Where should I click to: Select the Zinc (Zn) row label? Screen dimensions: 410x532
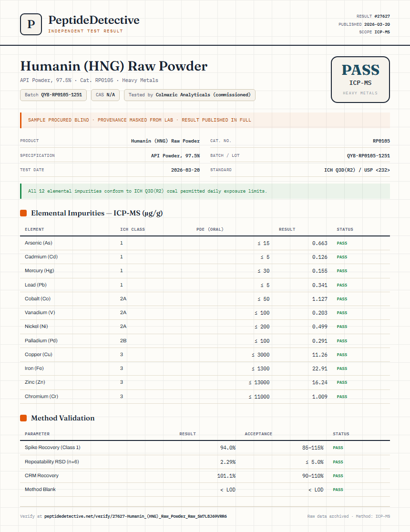point(35,382)
